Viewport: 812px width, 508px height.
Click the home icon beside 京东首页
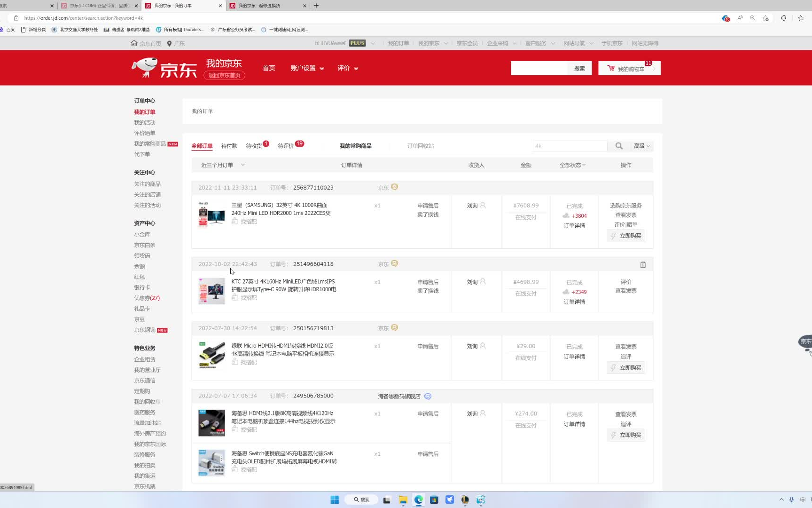click(134, 43)
